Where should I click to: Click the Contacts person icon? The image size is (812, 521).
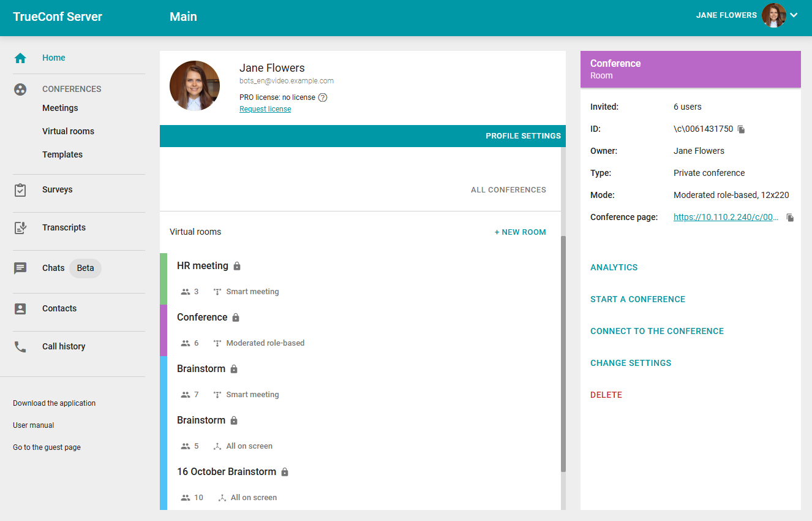20,309
